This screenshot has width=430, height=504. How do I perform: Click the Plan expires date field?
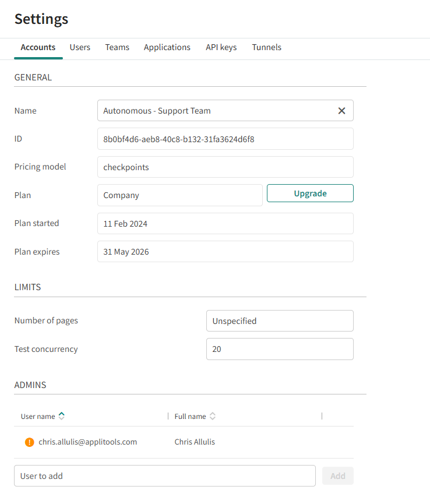click(225, 252)
